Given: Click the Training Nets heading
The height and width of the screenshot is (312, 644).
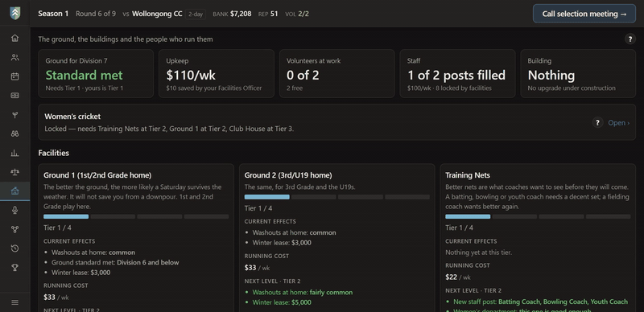Looking at the screenshot, I should (468, 175).
